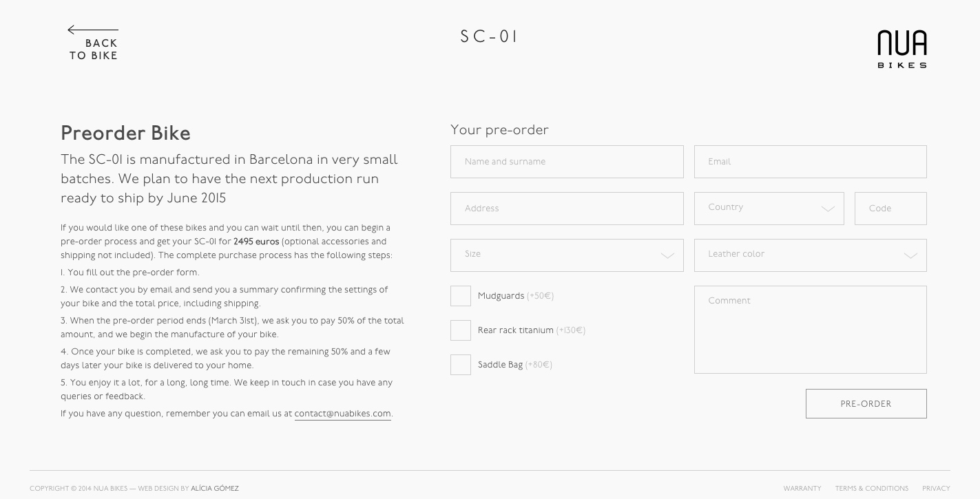Focus the Name and surname field

(567, 162)
